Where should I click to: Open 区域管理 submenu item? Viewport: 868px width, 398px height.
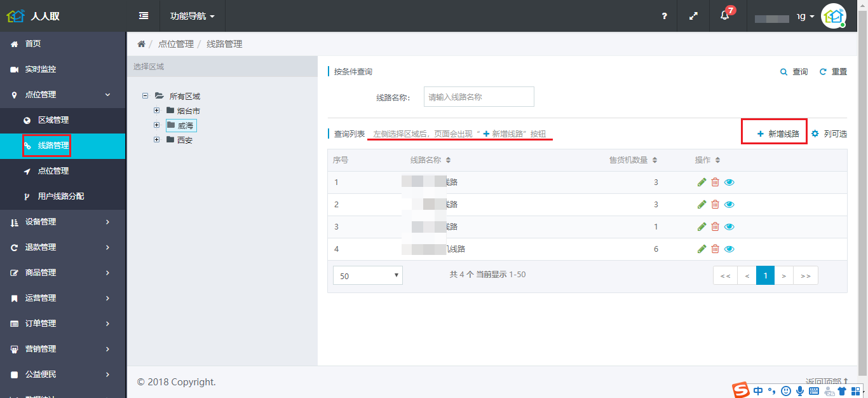(62, 120)
